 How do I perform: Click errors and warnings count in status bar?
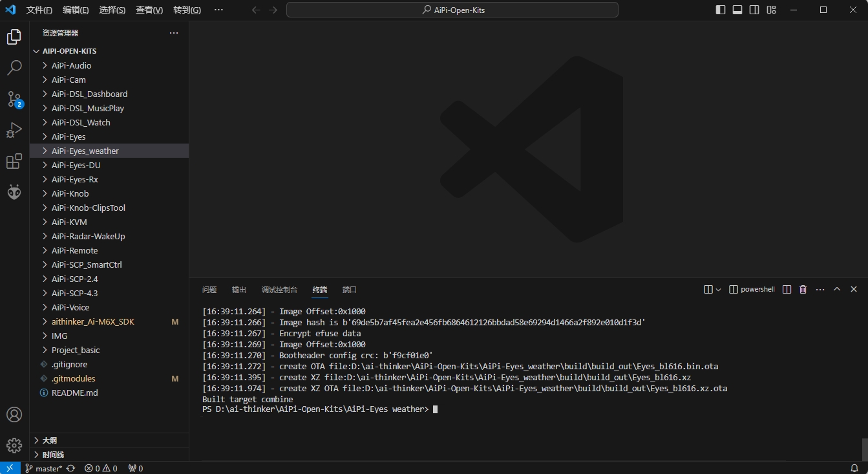pyautogui.click(x=101, y=468)
